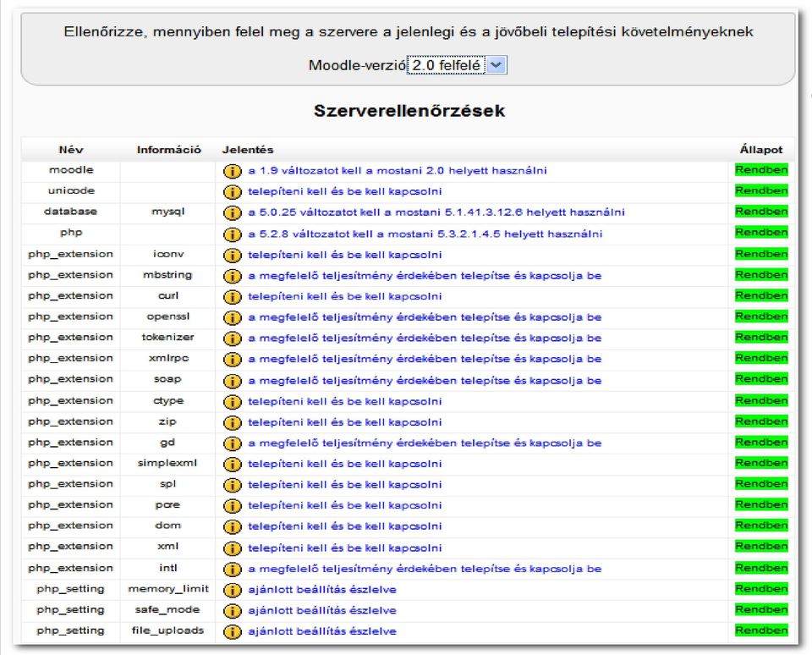Viewport: 812px width, 655px height.
Task: Click the 'database' name cell
Action: click(x=70, y=211)
